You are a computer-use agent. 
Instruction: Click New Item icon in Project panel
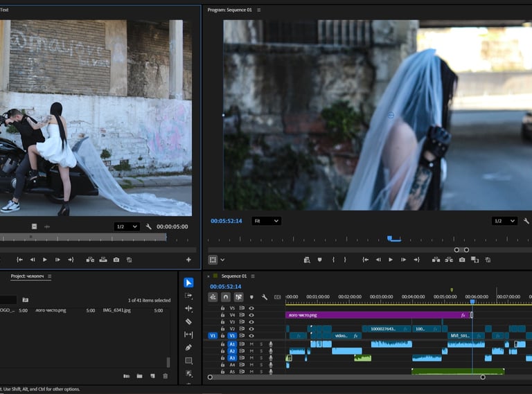(152, 376)
